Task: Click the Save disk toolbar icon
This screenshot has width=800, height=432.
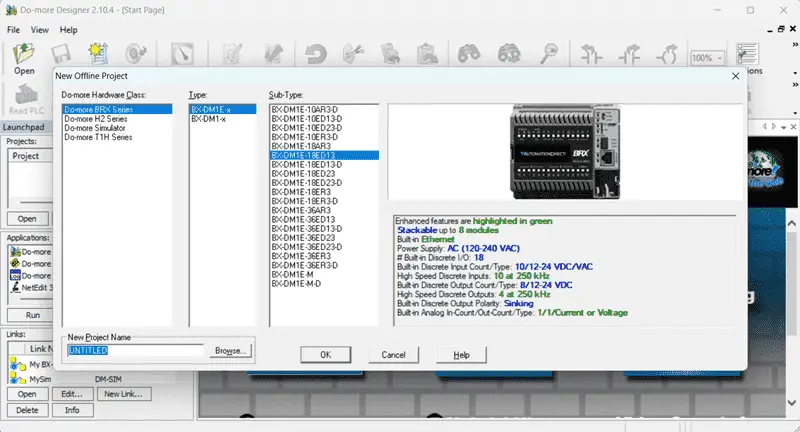Action: coord(61,54)
